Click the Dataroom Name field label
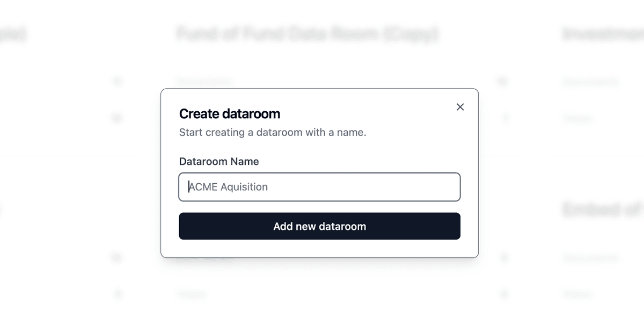 point(219,161)
